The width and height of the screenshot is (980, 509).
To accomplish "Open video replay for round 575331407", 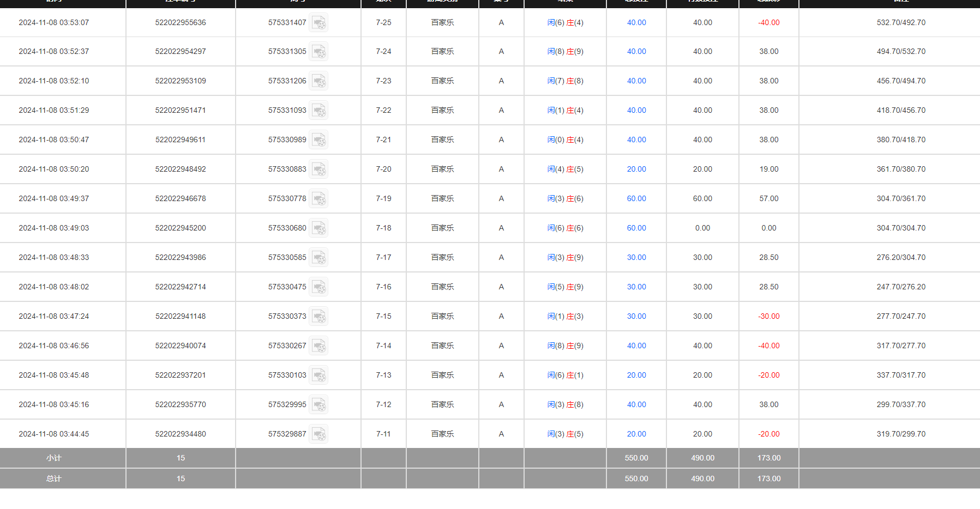I will tap(318, 23).
